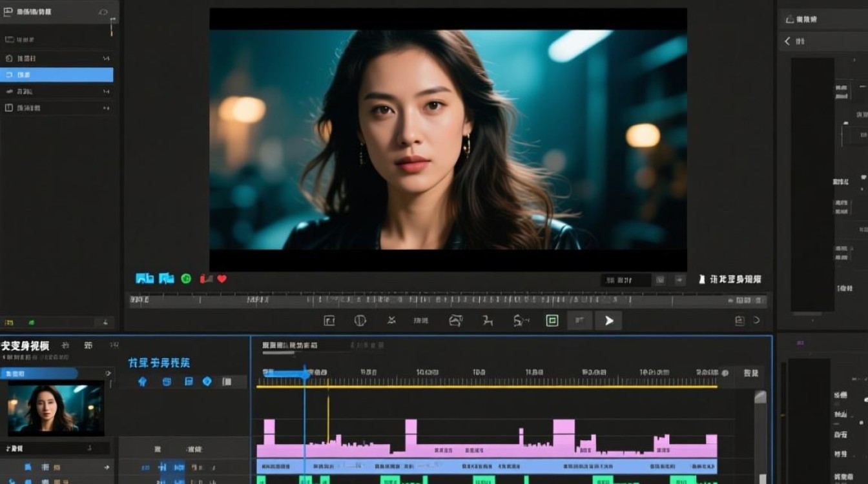Expand fourth row arrow in left list
The height and width of the screenshot is (484, 868).
[x=107, y=92]
